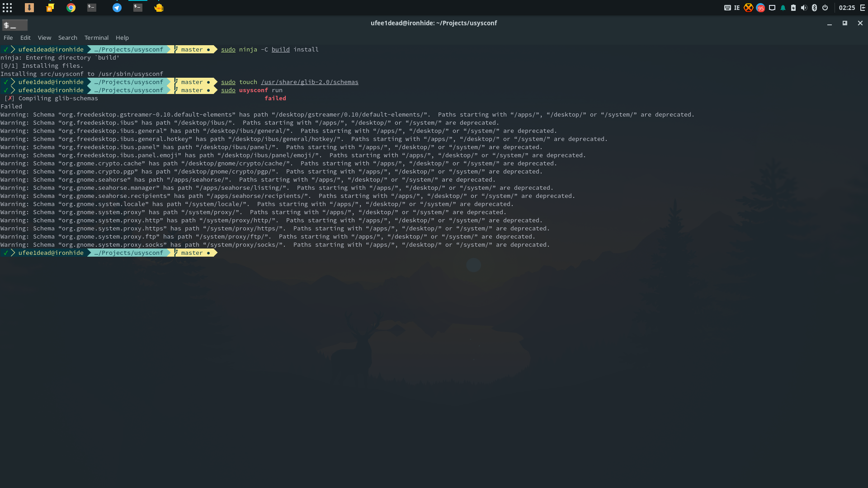Open the Search menu
This screenshot has width=868, height=488.
click(67, 38)
